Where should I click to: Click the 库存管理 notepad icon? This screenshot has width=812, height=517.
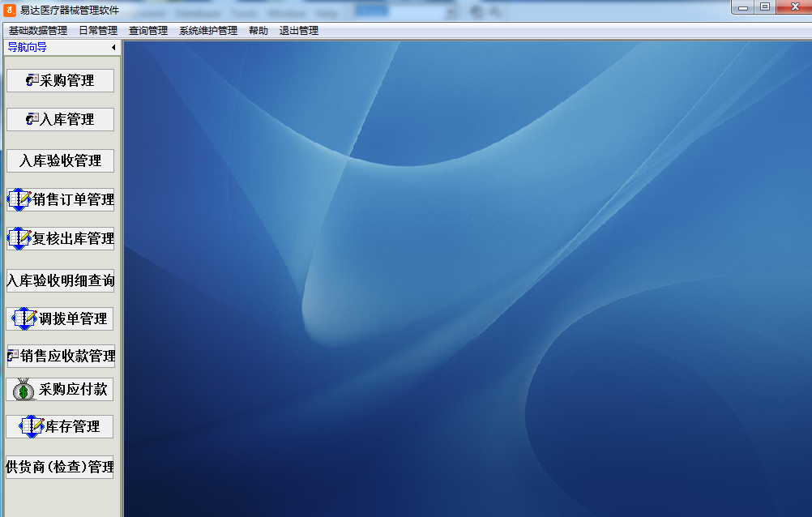32,426
